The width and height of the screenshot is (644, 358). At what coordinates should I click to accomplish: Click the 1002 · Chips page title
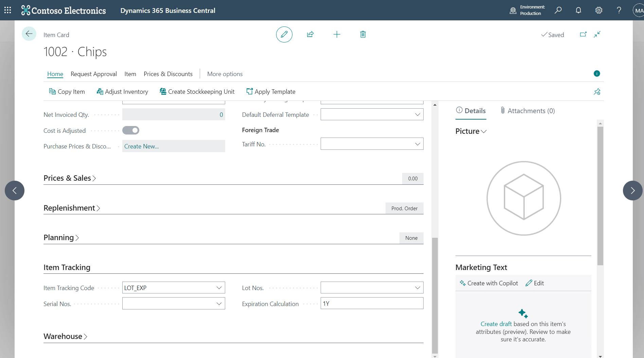coord(75,52)
